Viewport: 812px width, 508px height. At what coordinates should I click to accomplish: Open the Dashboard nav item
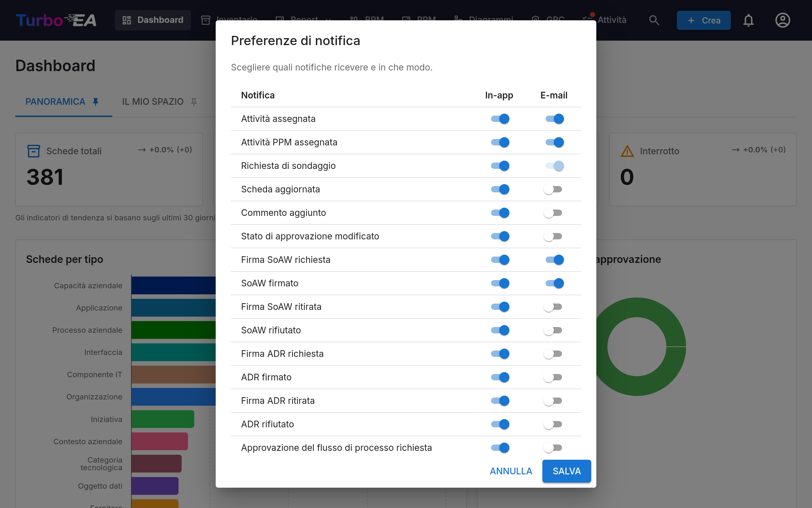coord(153,20)
